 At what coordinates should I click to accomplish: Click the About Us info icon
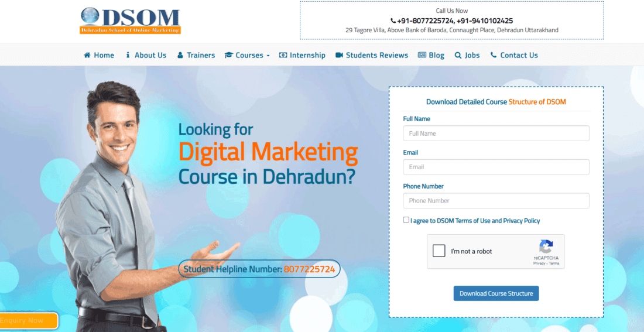tap(128, 55)
